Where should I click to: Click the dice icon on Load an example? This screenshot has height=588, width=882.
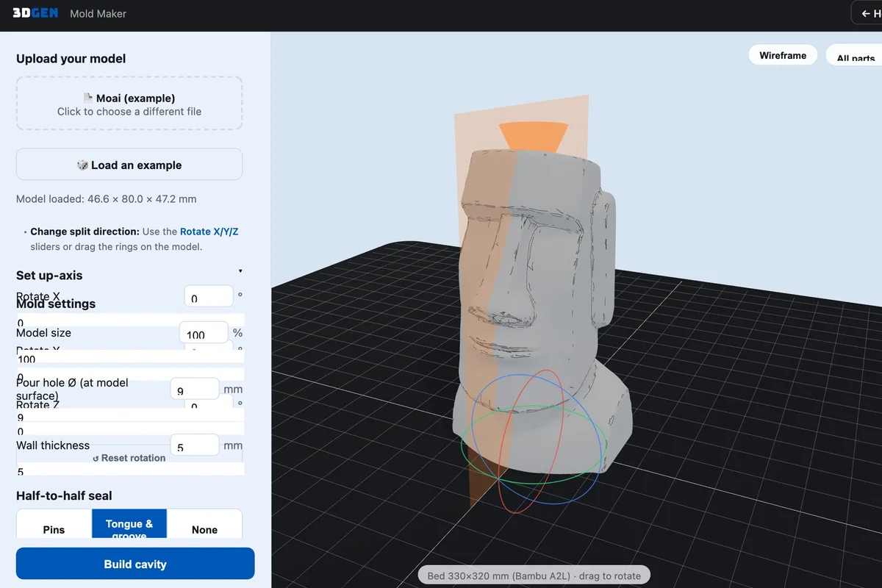coord(82,165)
